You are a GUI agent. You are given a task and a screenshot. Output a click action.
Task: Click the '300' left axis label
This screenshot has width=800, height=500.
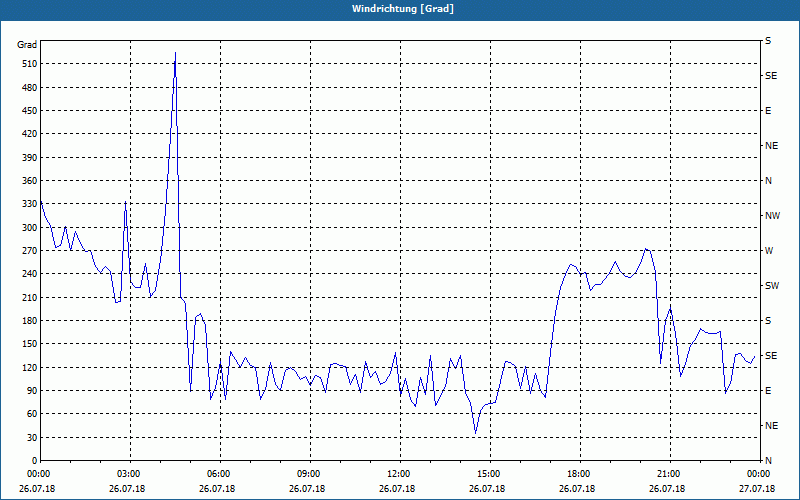pyautogui.click(x=30, y=228)
